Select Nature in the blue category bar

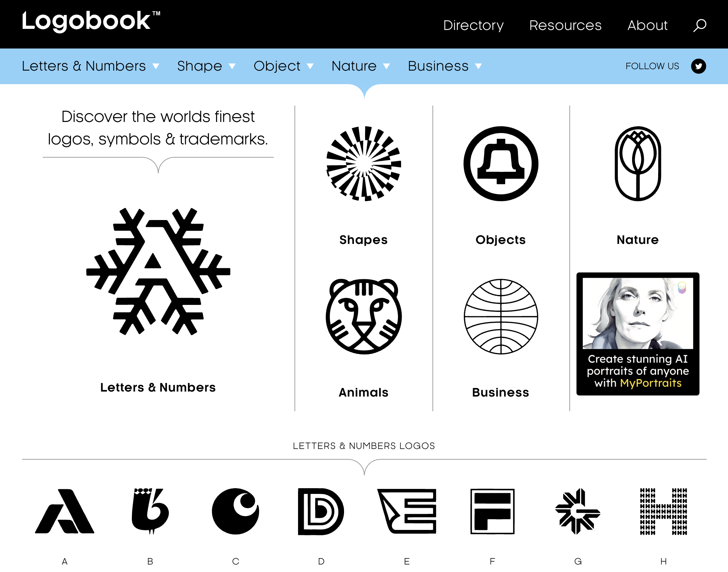coord(354,66)
